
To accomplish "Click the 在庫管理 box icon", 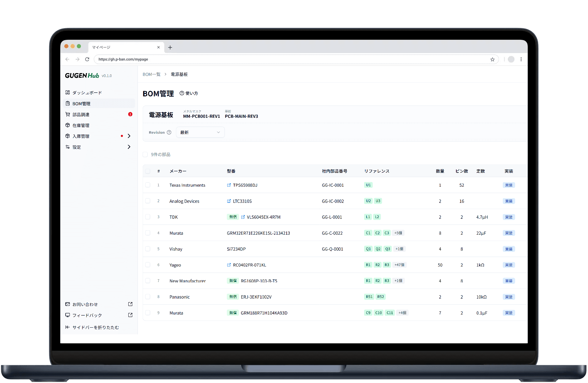I will point(68,125).
